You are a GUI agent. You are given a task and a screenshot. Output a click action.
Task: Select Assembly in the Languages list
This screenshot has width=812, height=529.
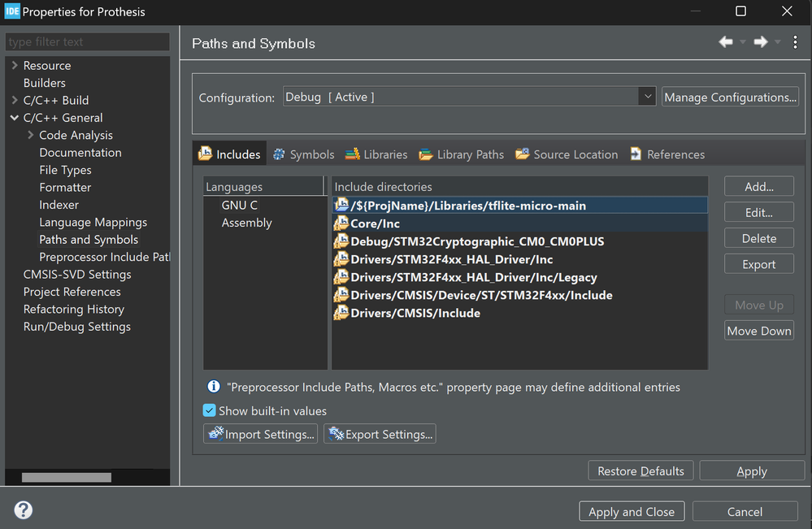pyautogui.click(x=246, y=223)
